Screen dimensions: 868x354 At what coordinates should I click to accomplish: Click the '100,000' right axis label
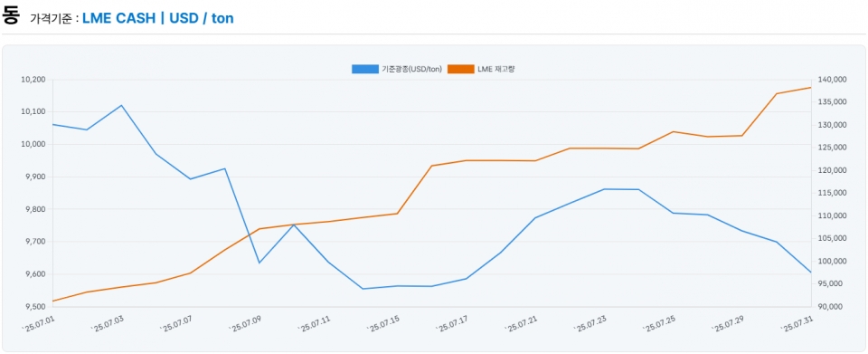pos(832,262)
